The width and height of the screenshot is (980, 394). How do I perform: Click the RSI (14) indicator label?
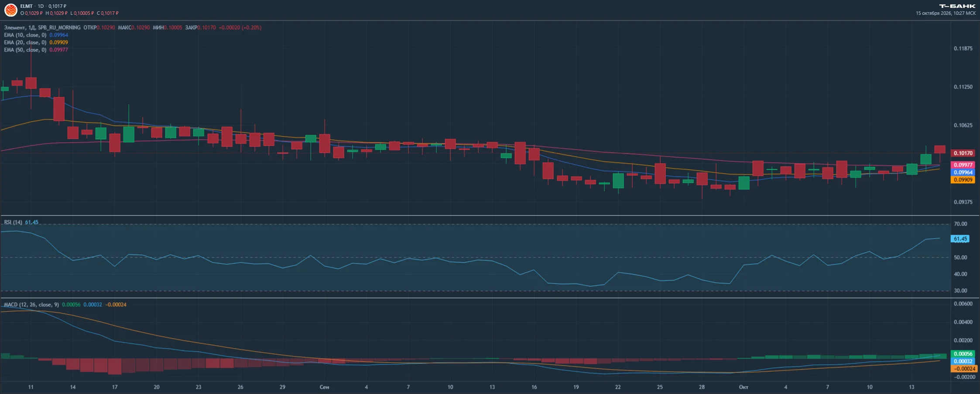[13, 222]
